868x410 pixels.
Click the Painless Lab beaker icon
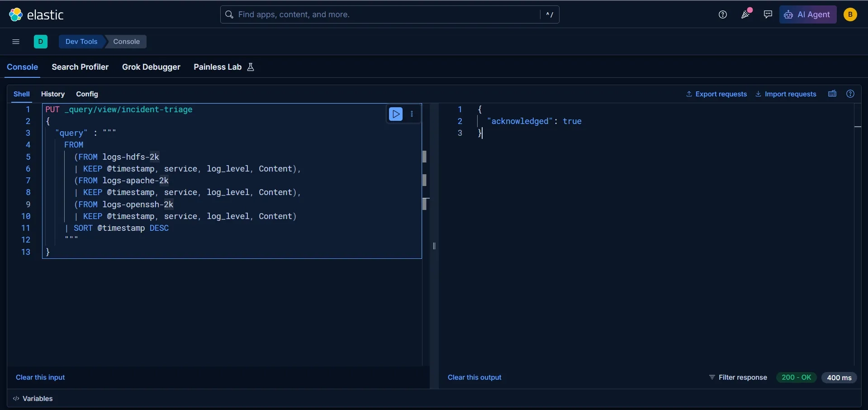(251, 67)
